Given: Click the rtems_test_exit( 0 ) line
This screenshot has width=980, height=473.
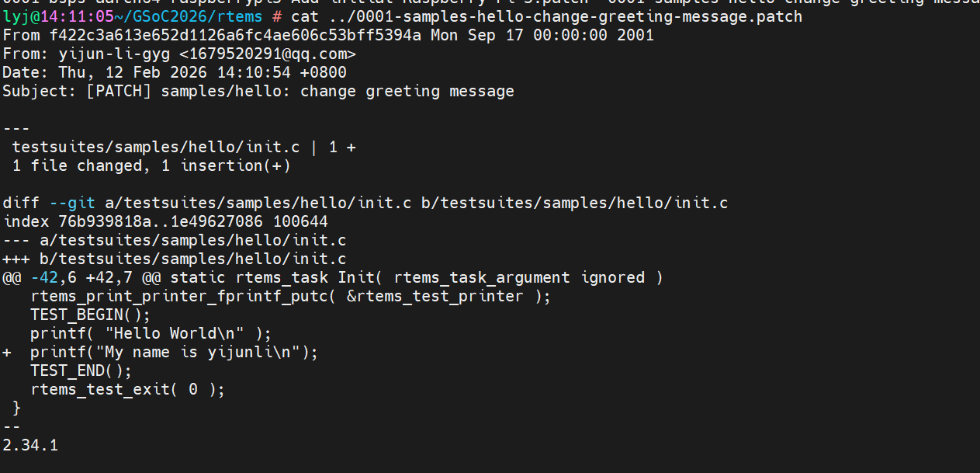Looking at the screenshot, I should (127, 389).
